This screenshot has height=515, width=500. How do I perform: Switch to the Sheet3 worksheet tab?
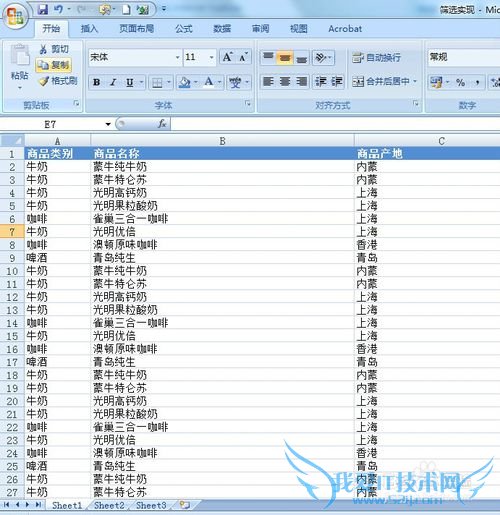[x=151, y=505]
